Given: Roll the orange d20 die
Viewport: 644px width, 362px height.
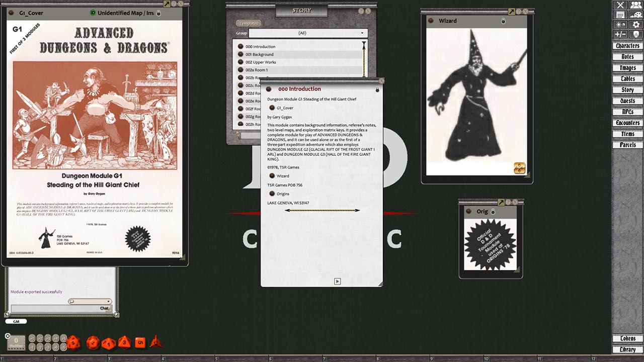Looking at the screenshot, I should tap(72, 342).
